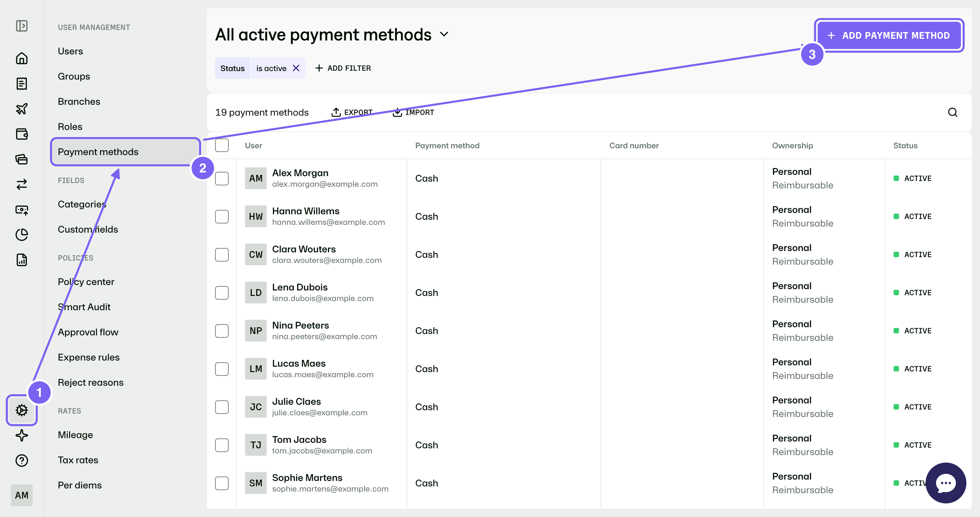The width and height of the screenshot is (980, 517).
Task: Open the cards stack icon
Action: [22, 159]
